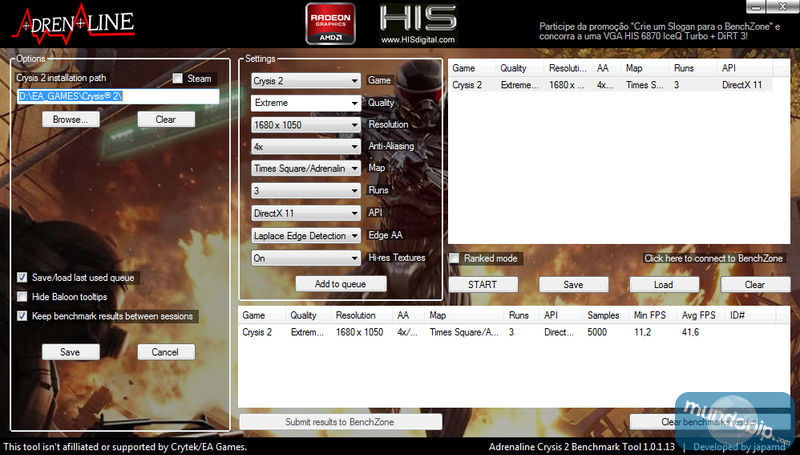Screen dimensions: 800x455
Task: Click the Adrenaline logo
Action: click(73, 24)
